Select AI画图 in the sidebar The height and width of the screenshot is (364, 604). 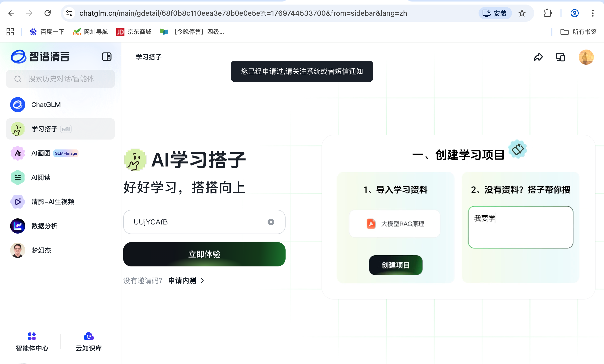(x=41, y=153)
